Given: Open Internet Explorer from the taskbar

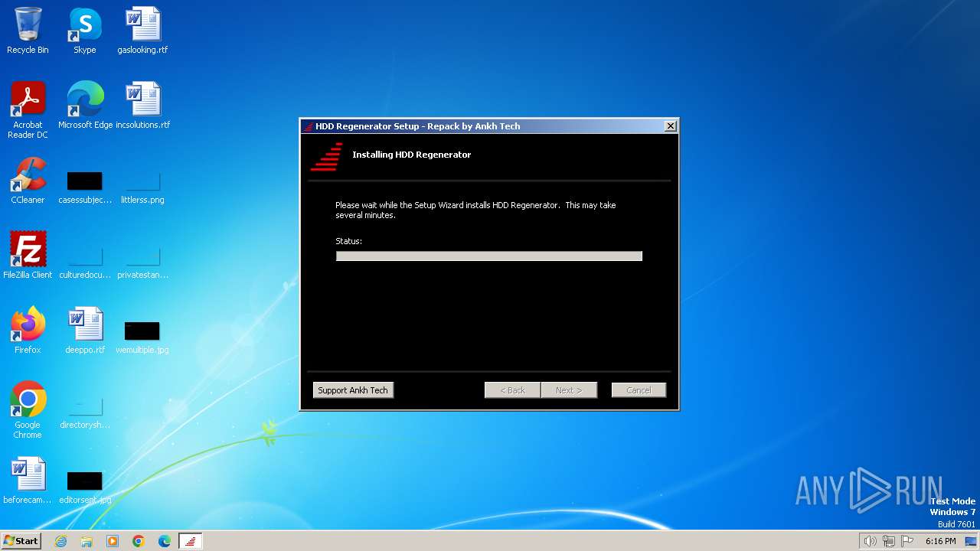Looking at the screenshot, I should (60, 541).
